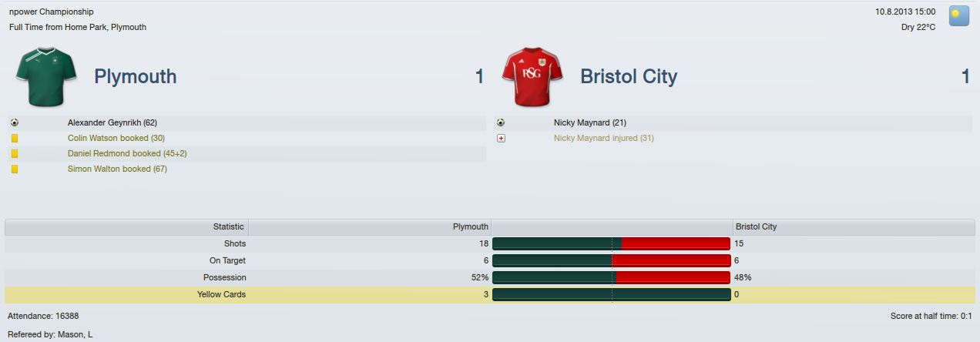Open the Bristol City team name link
The width and height of the screenshot is (980, 342).
pos(629,76)
